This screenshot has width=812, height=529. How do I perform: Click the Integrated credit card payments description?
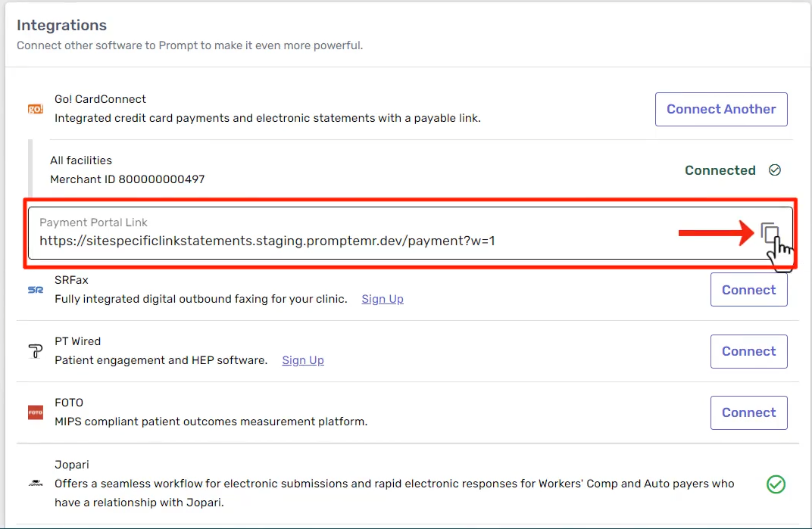pos(267,118)
